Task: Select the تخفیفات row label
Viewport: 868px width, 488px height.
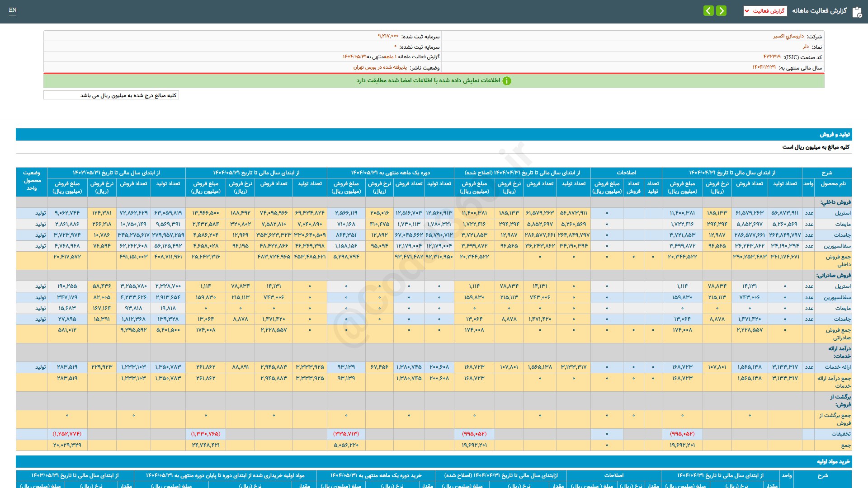Action: pos(841,434)
